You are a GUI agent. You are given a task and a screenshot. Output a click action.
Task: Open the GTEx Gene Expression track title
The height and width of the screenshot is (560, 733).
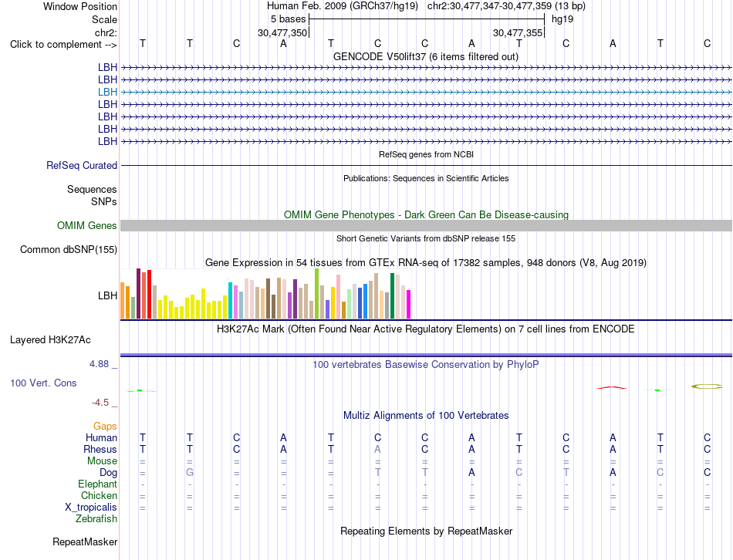tap(426, 263)
